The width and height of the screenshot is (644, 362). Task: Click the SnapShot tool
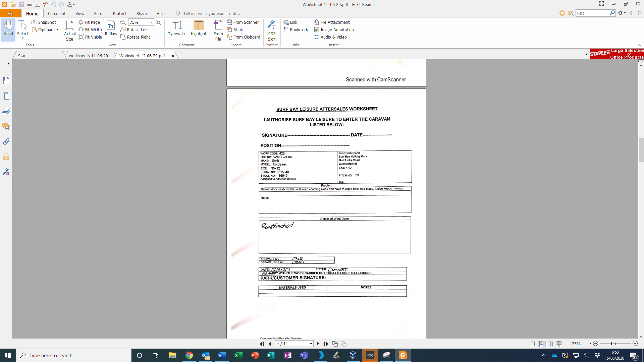click(44, 22)
